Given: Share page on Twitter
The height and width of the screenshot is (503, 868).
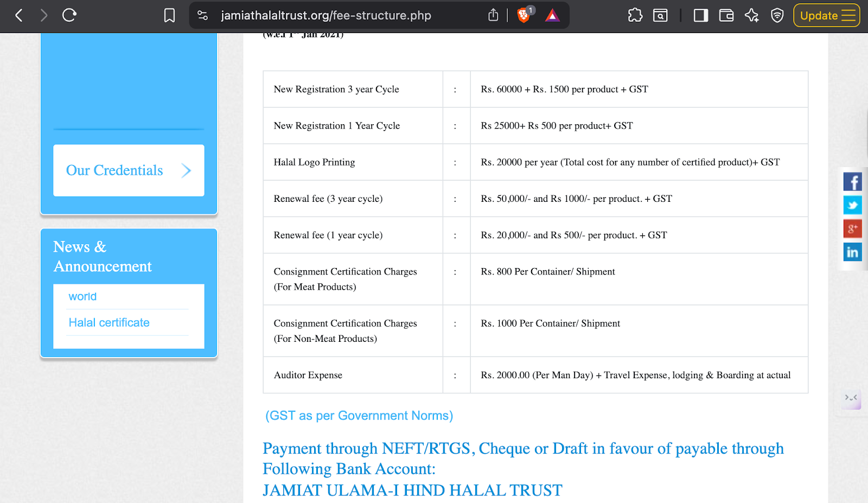Looking at the screenshot, I should click(852, 205).
